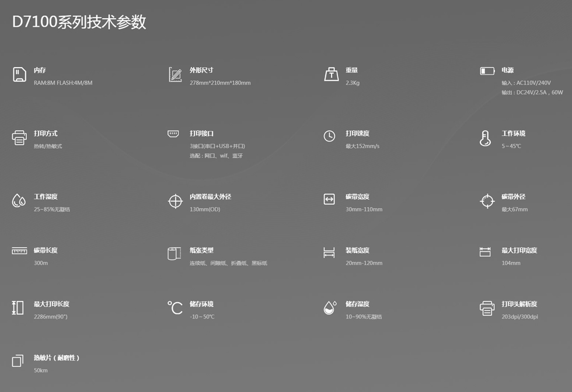Image resolution: width=572 pixels, height=392 pixels.
Task: Click the stacked squares icon beside 热敏片
Action: (18, 360)
